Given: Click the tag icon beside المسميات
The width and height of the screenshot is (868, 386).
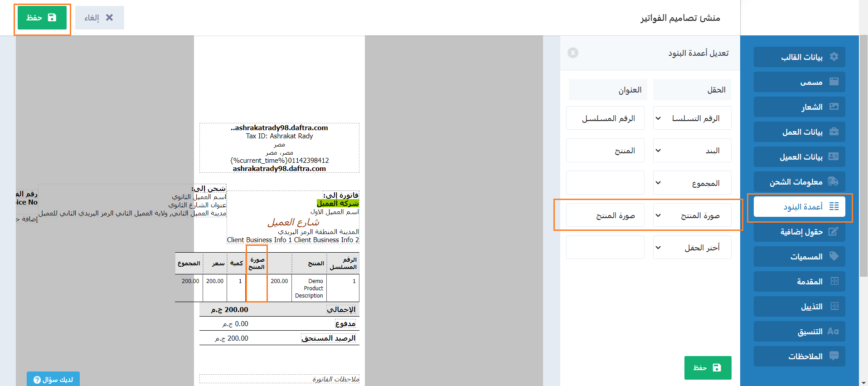Looking at the screenshot, I should coord(834,256).
